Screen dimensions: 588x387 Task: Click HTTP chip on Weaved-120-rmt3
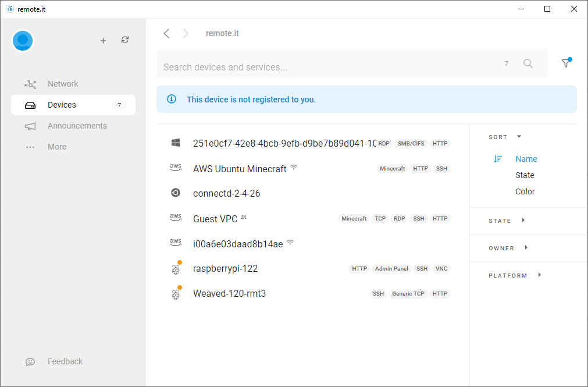click(440, 293)
